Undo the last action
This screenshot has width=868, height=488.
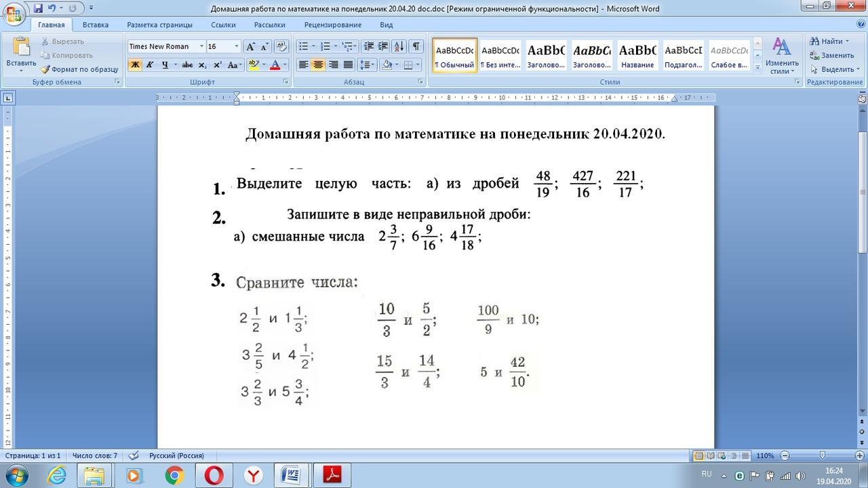(x=52, y=8)
